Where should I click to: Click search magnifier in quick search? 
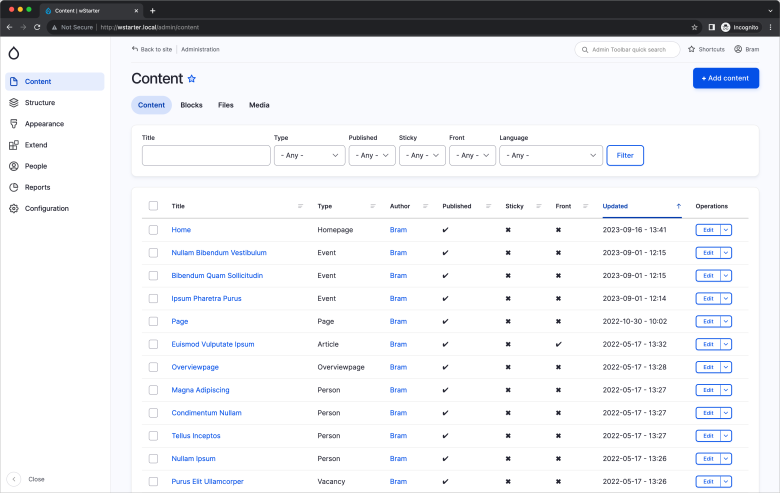pyautogui.click(x=585, y=50)
